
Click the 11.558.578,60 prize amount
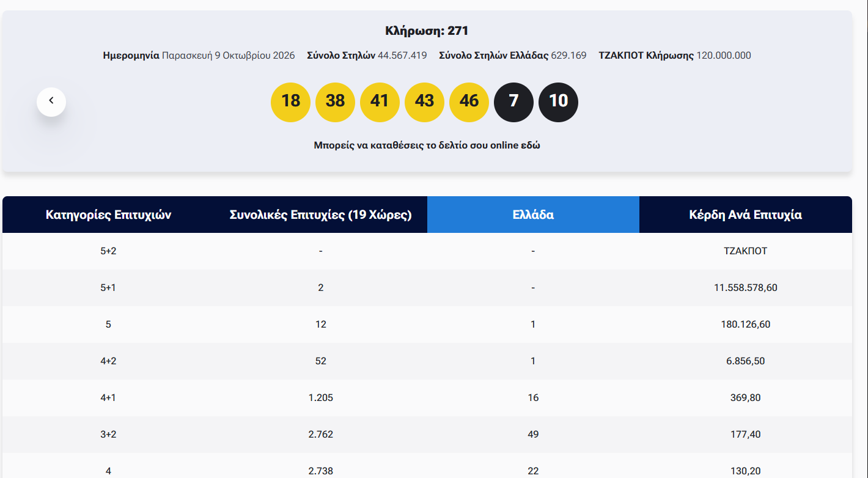[746, 287]
